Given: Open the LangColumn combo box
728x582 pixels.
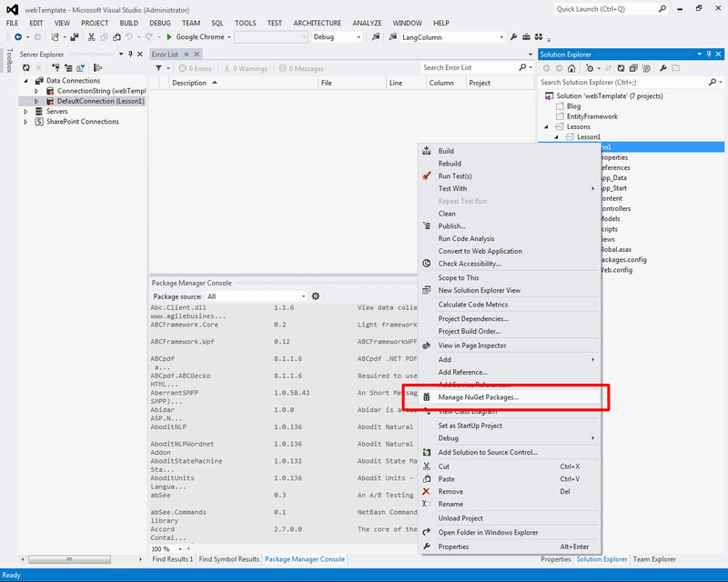Looking at the screenshot, I should pos(501,37).
